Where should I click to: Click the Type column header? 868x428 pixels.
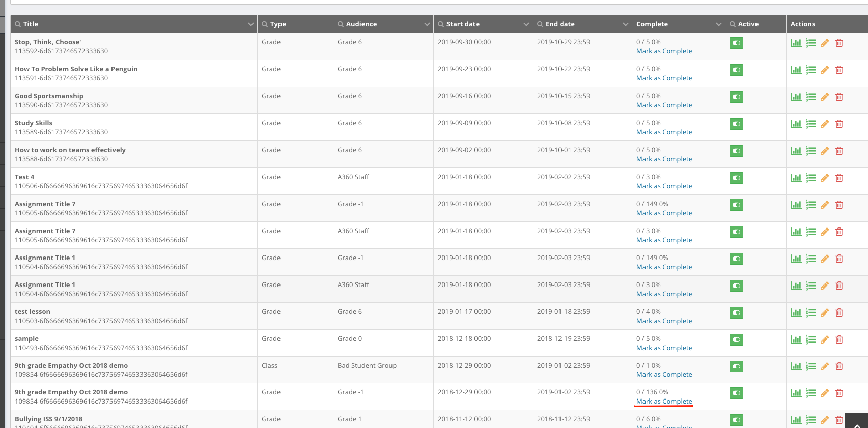click(295, 24)
